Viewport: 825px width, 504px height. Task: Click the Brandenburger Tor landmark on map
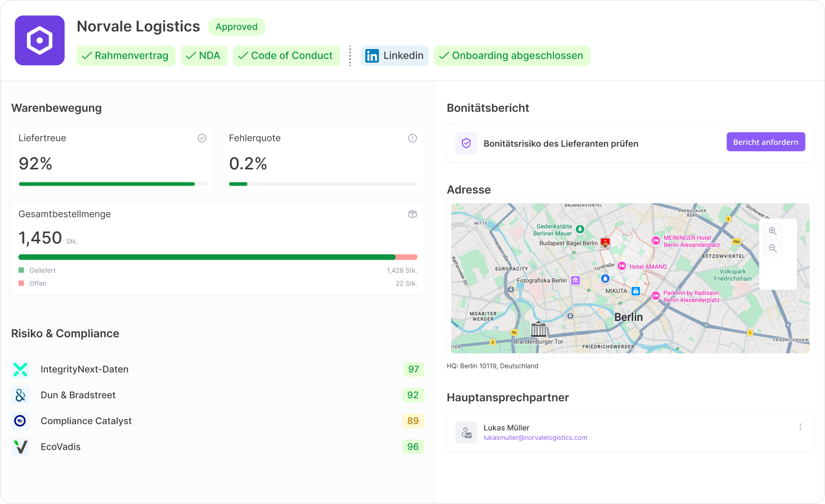click(x=538, y=329)
